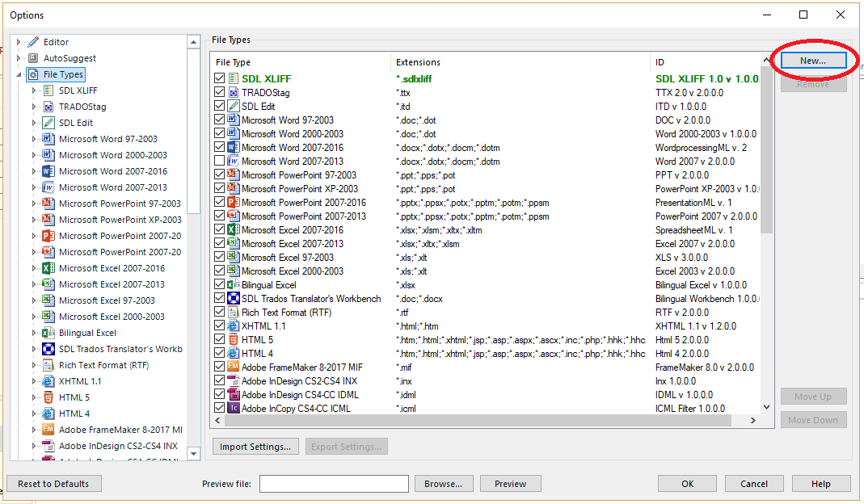864x504 pixels.
Task: Click the Microsoft Excel 2007-2016 icon in the list
Action: click(x=233, y=230)
